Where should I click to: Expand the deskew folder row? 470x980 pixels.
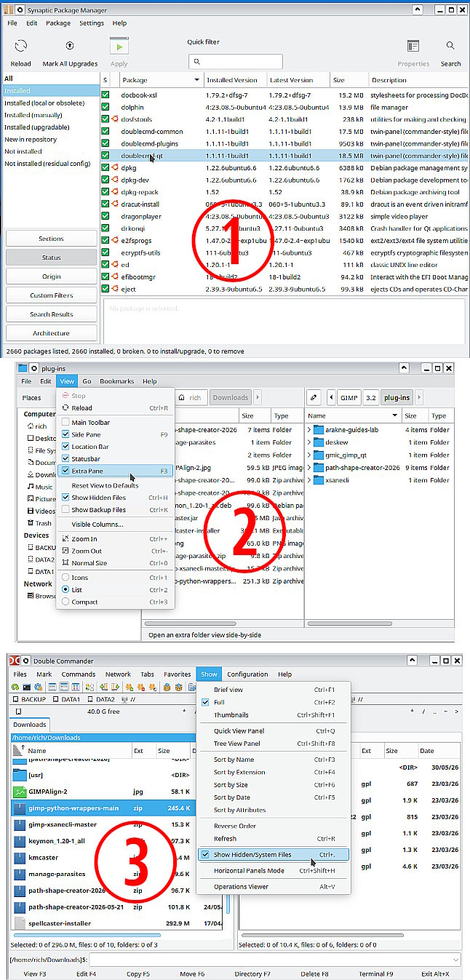pos(309,442)
